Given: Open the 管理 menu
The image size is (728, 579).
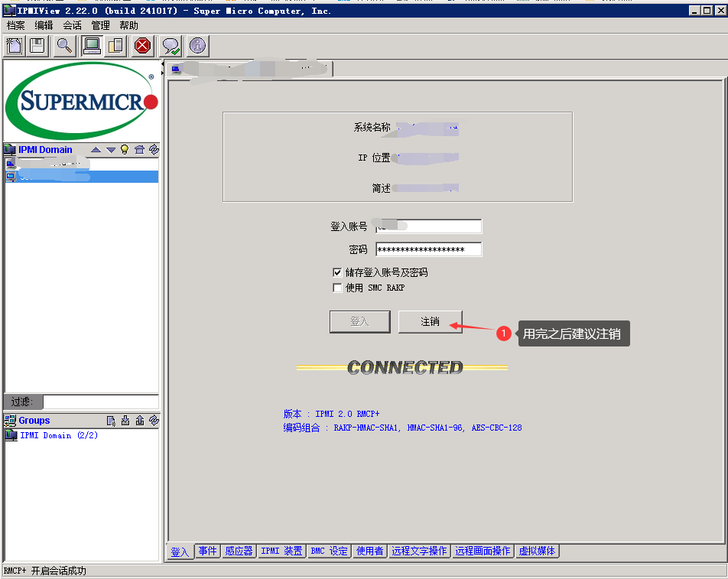Looking at the screenshot, I should click(99, 24).
